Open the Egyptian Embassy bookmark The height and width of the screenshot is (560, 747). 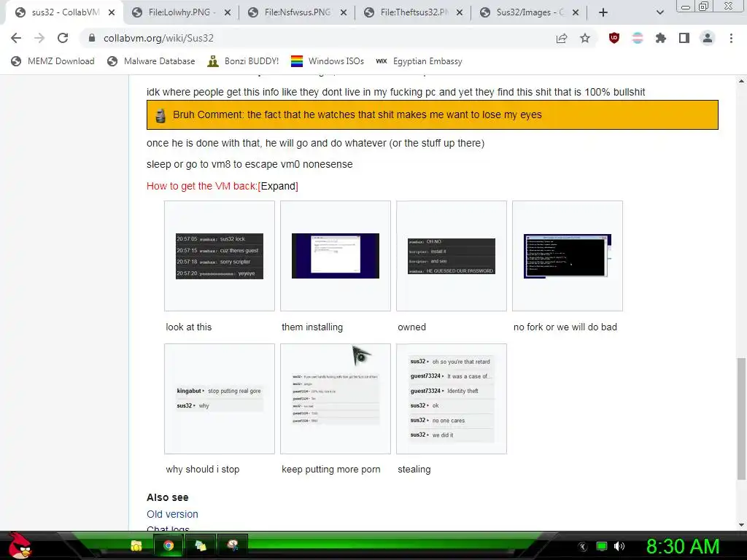(419, 61)
